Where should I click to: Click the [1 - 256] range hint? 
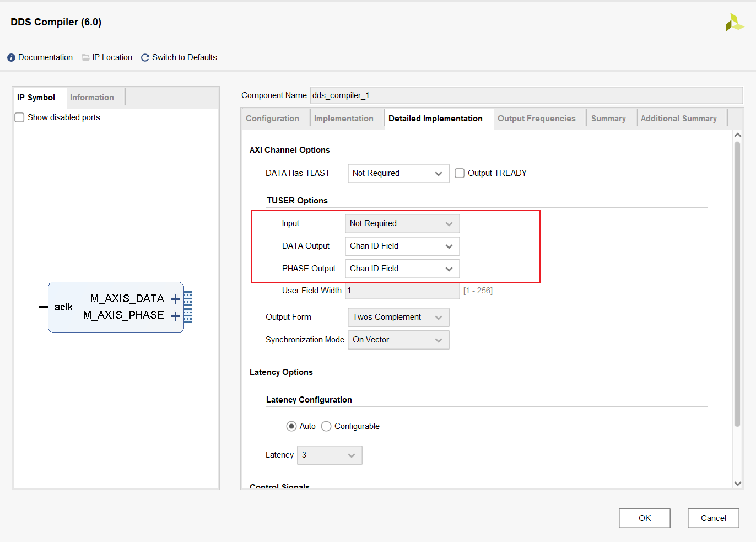478,291
